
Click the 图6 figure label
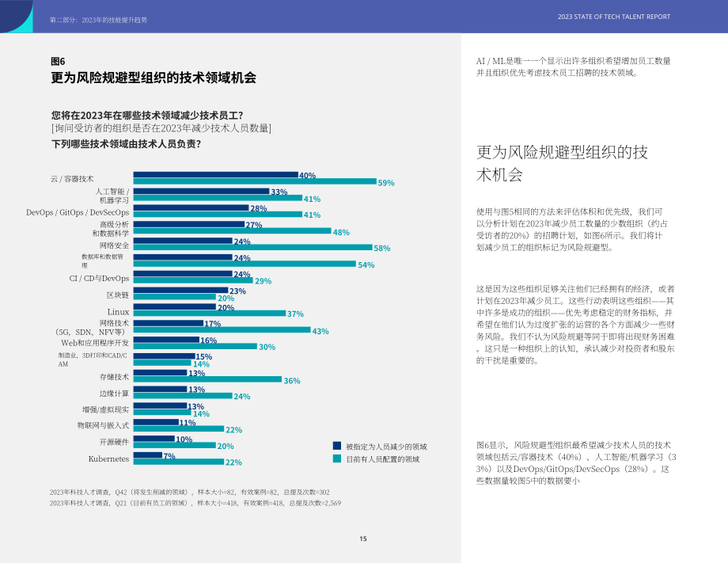[58, 61]
